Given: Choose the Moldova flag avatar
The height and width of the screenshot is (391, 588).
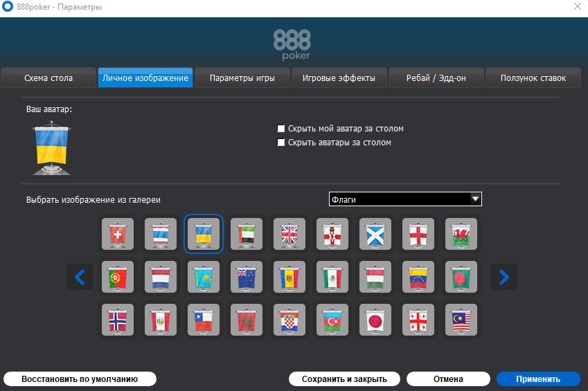Looking at the screenshot, I should 289,277.
